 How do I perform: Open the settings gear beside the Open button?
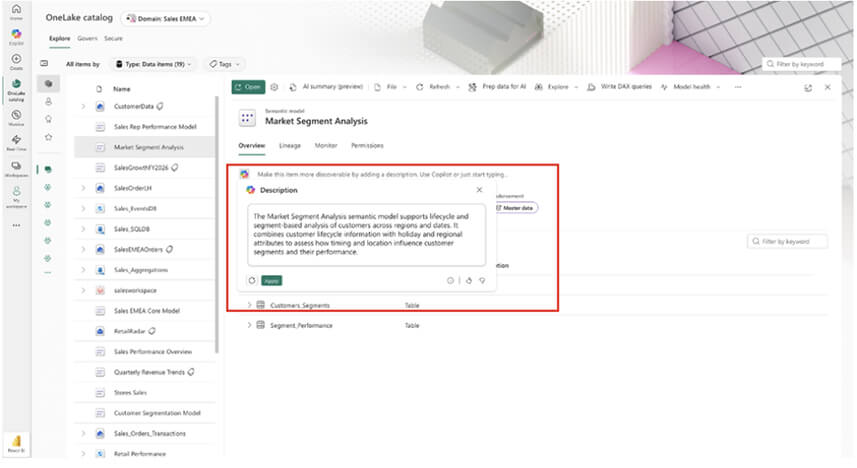274,87
